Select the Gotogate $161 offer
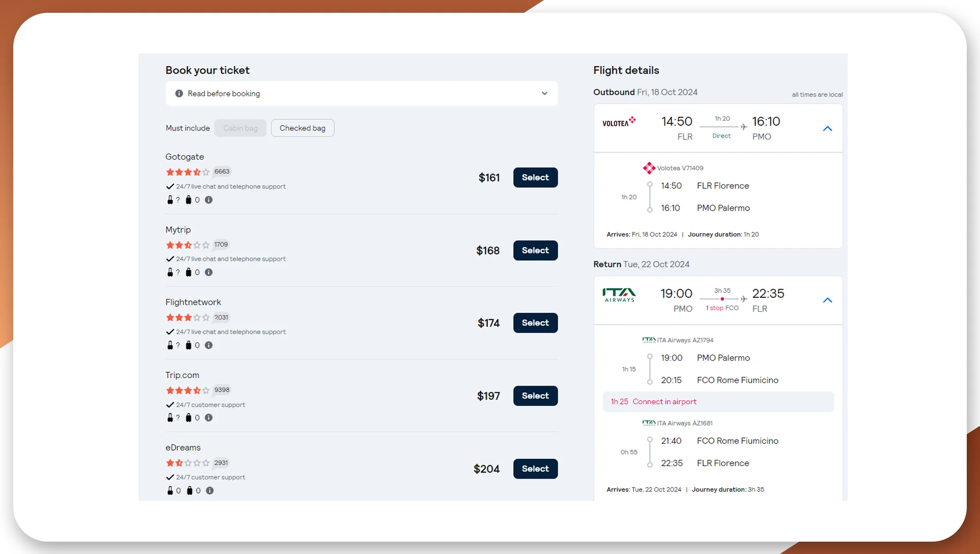Screen dimensions: 980x554 tap(535, 177)
